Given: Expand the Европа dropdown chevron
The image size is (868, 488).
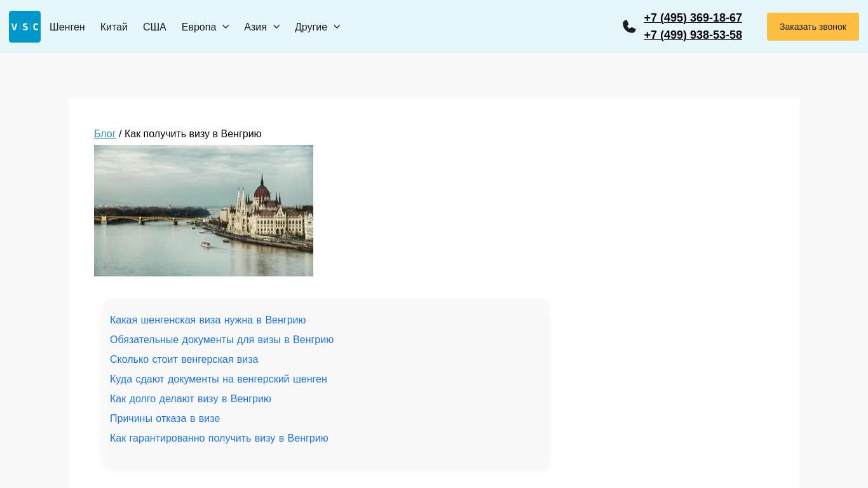Looking at the screenshot, I should [226, 27].
